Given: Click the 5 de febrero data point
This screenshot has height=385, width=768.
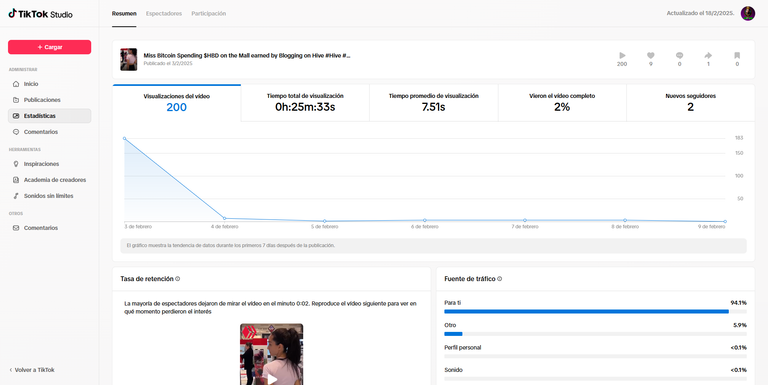Looking at the screenshot, I should (x=325, y=221).
